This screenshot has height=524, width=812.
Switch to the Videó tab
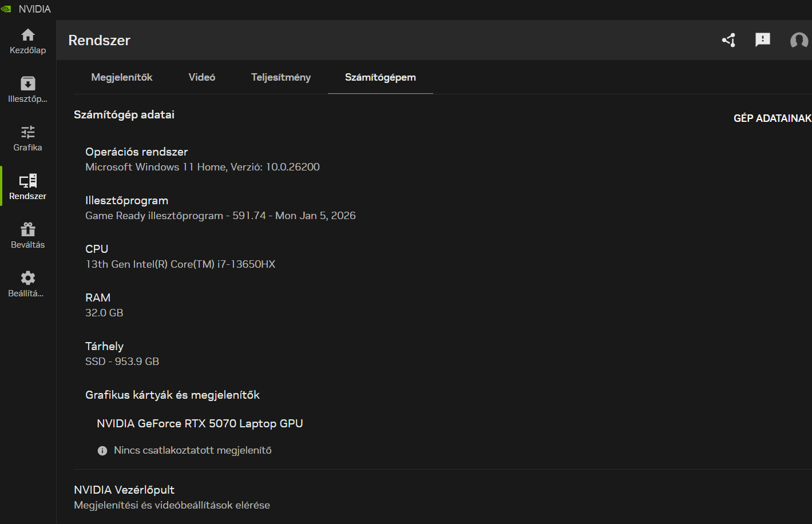(x=202, y=77)
